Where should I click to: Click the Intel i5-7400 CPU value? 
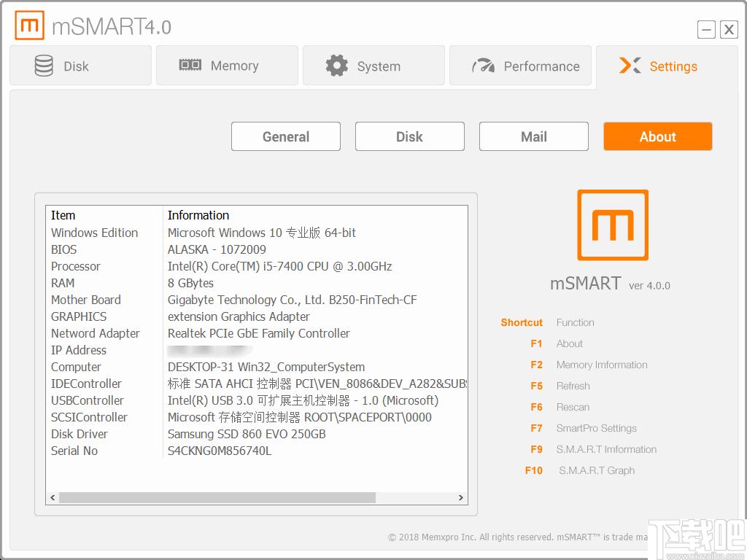click(x=279, y=266)
